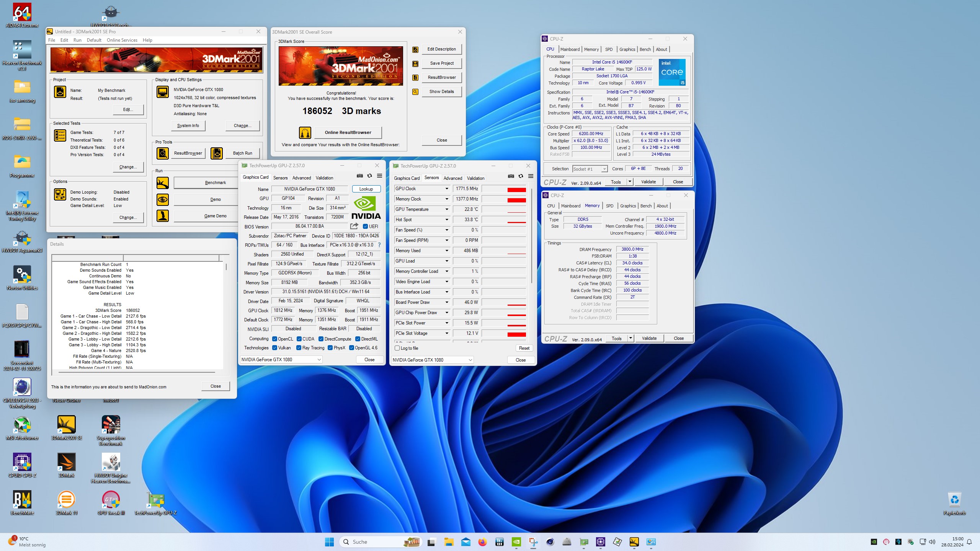Screen dimensions: 980x551
Task: Click the refresh icon in GPU-Z Graphics Card window
Action: pos(369,176)
